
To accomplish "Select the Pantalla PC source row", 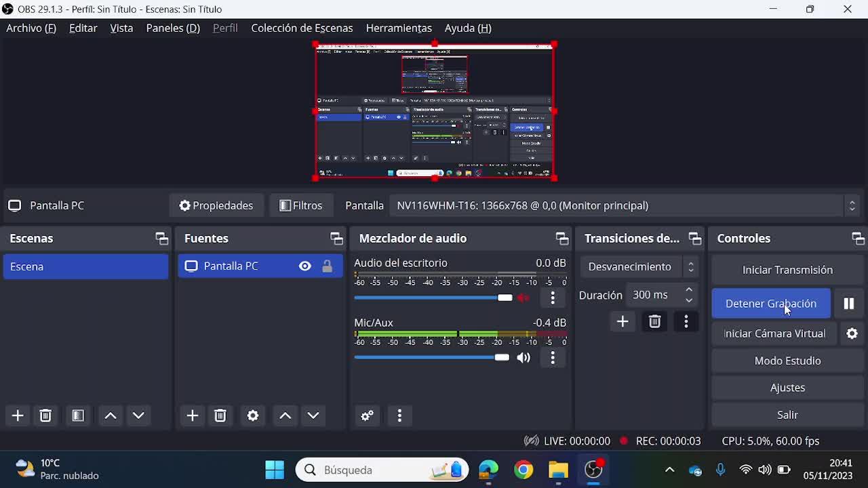I will [260, 266].
